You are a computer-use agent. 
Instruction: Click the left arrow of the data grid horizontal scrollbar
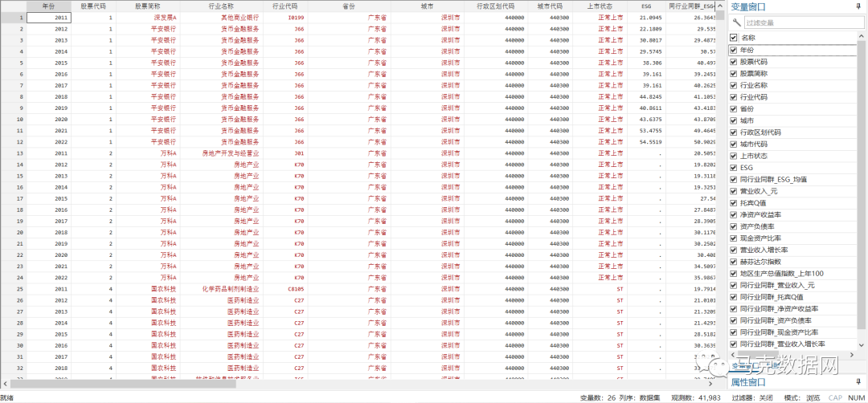[5, 383]
